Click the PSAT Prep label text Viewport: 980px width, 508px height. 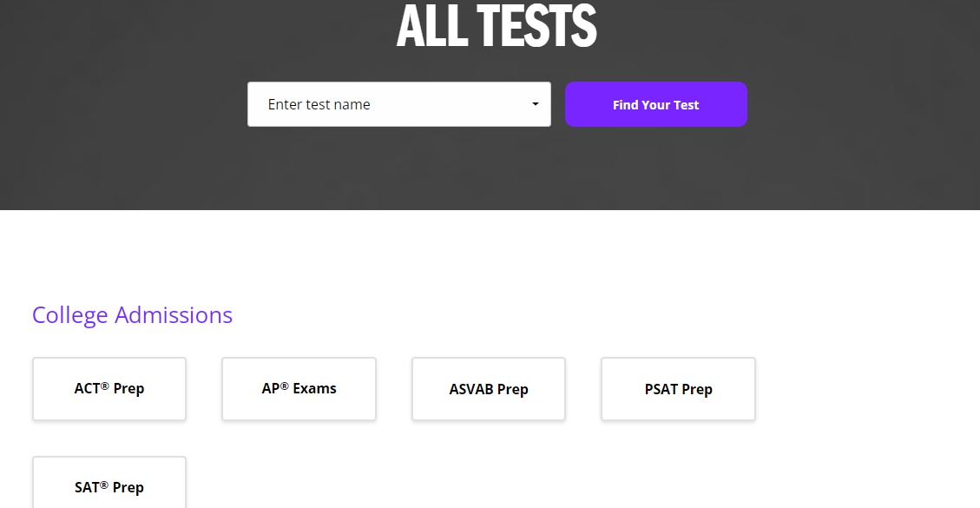[678, 389]
